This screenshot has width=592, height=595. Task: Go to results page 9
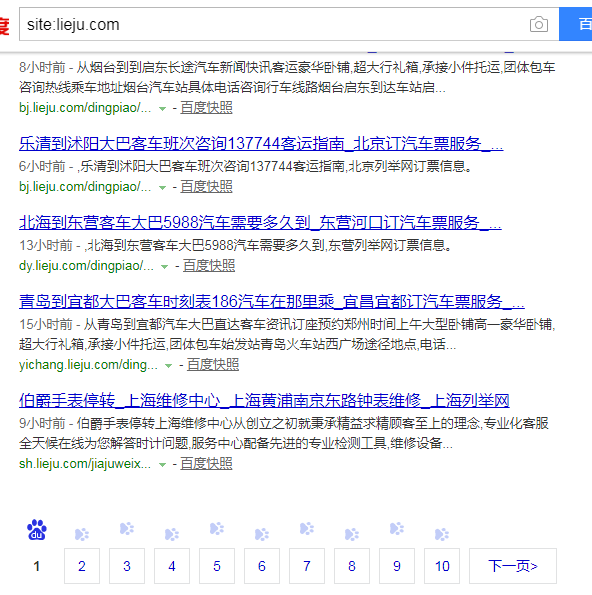point(397,566)
